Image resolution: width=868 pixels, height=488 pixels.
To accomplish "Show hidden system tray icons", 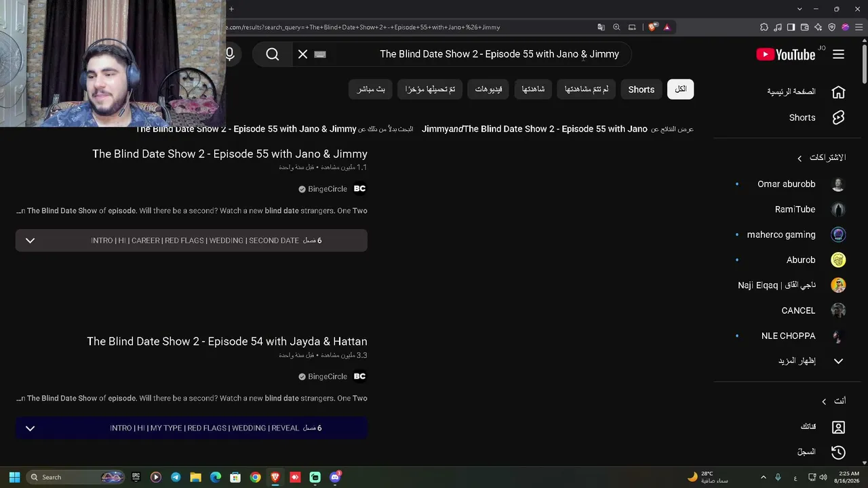I will tap(763, 477).
